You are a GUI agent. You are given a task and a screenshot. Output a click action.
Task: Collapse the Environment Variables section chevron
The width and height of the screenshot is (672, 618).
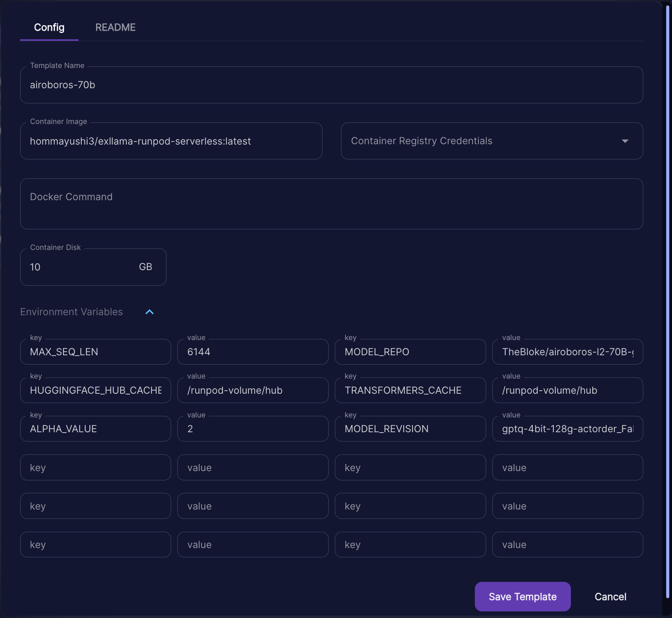pos(150,312)
